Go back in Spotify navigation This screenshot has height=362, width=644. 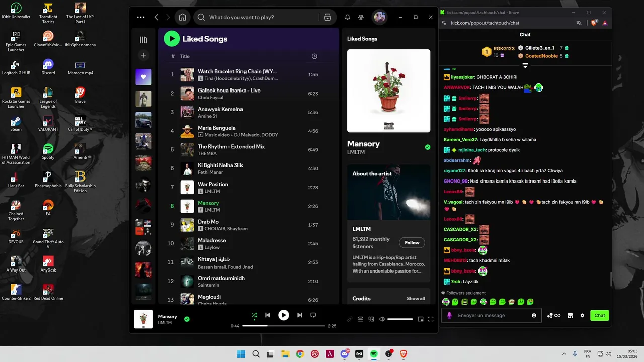pyautogui.click(x=157, y=17)
